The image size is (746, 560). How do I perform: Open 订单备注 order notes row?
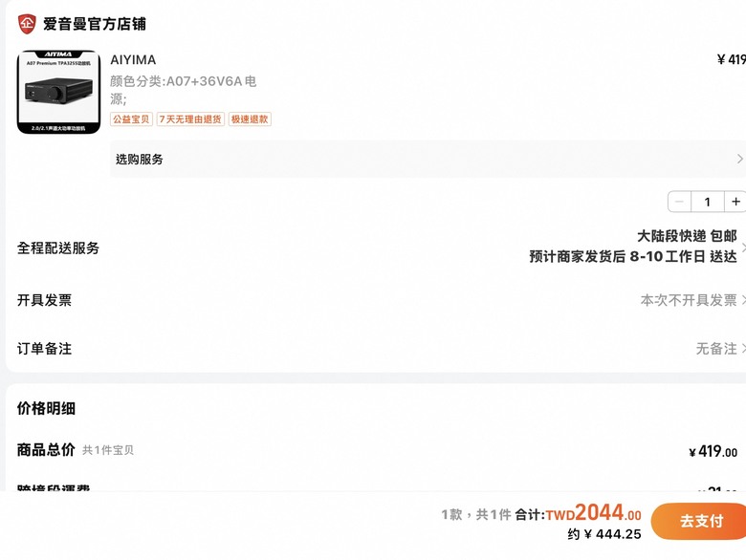click(x=376, y=349)
